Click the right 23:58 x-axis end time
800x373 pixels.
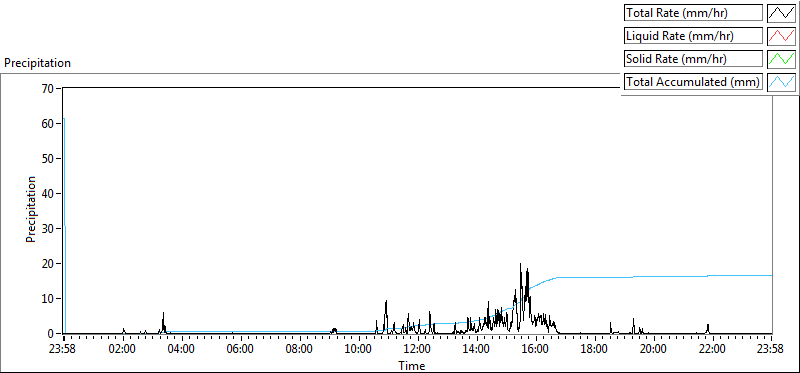coord(770,350)
